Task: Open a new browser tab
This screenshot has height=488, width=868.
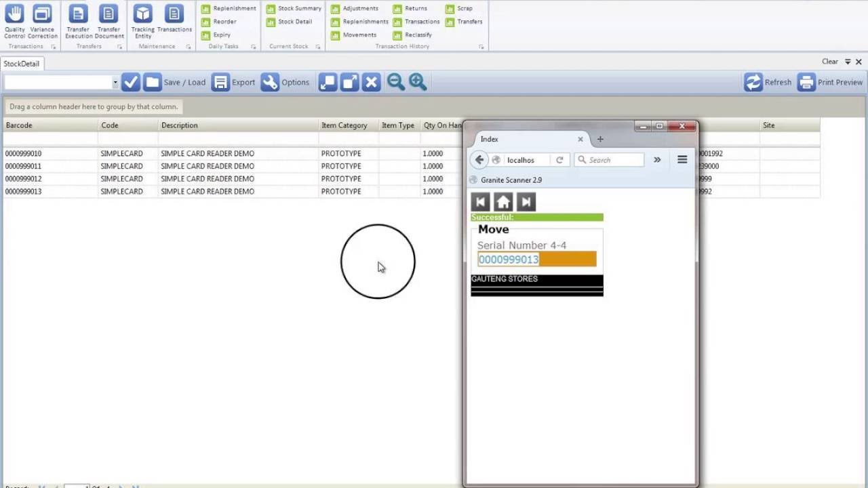Action: 600,139
